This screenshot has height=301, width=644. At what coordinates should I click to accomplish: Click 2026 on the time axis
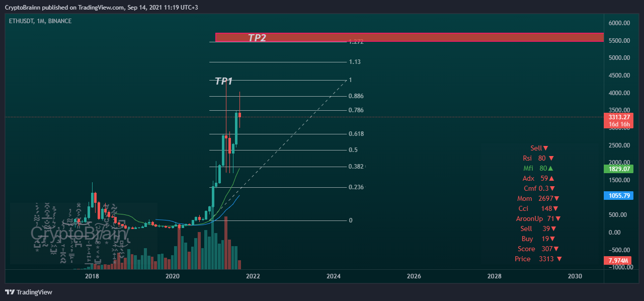tap(414, 276)
